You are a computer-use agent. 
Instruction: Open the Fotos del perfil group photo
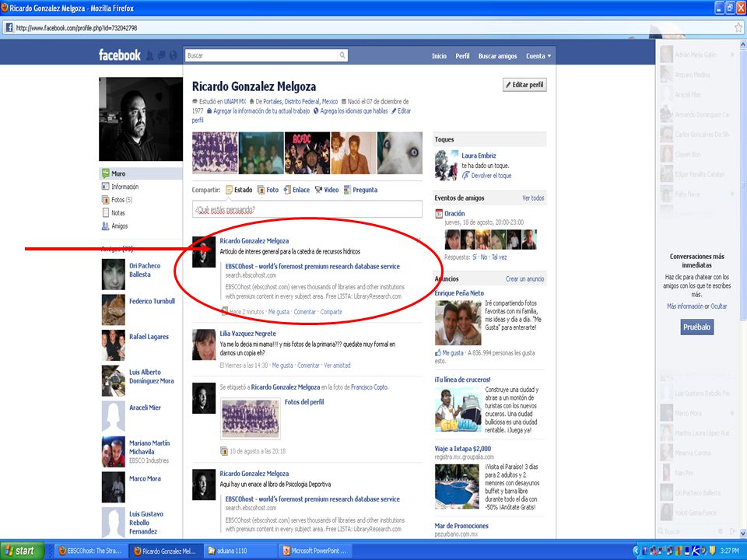click(250, 418)
